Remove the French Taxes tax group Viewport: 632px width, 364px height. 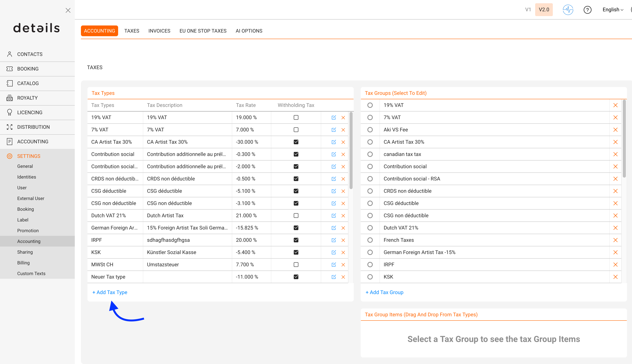coord(615,240)
